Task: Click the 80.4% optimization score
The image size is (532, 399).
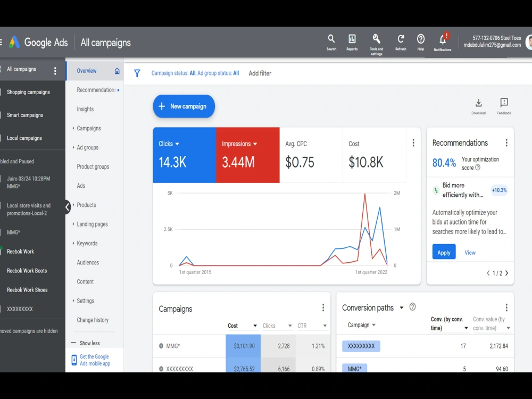Action: coord(444,163)
